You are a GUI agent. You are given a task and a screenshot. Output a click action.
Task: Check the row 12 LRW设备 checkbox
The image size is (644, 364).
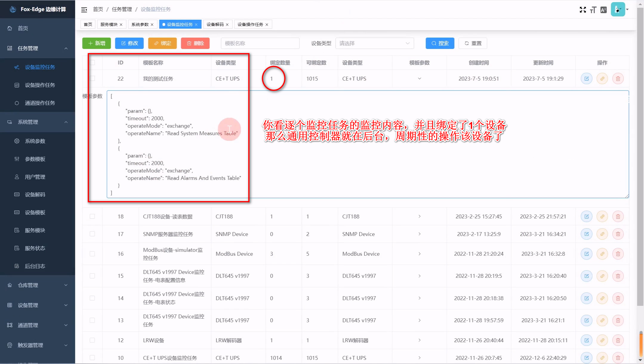click(93, 340)
